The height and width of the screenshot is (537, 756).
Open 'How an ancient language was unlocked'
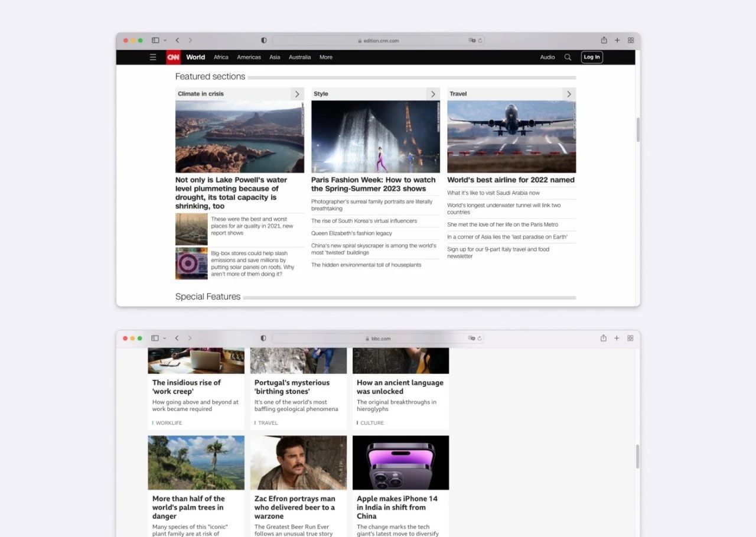(x=400, y=387)
